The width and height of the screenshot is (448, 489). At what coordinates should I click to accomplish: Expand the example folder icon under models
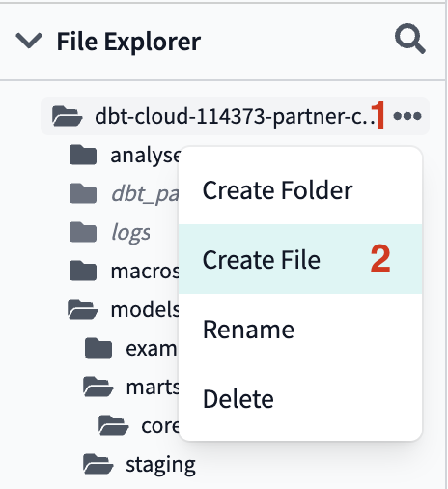98,348
